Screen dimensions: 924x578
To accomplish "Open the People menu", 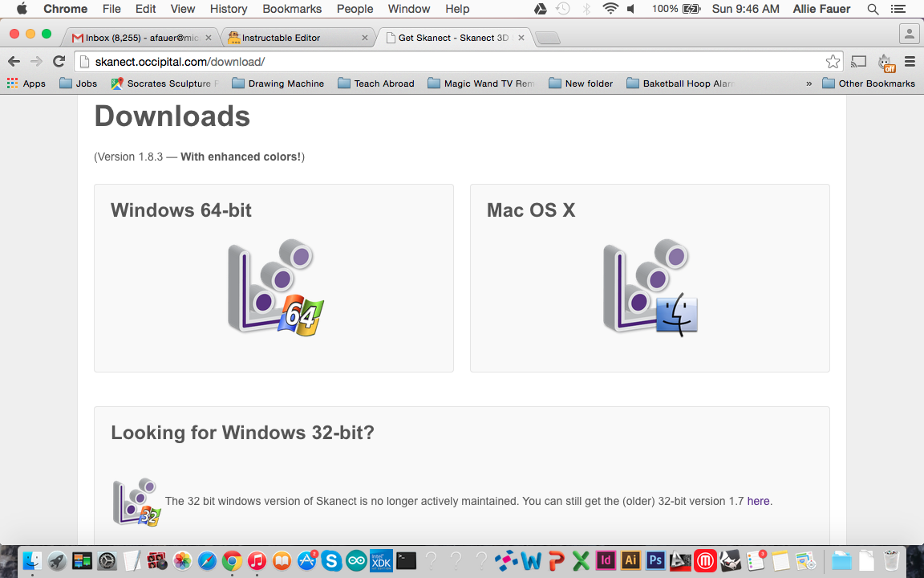I will tap(355, 9).
